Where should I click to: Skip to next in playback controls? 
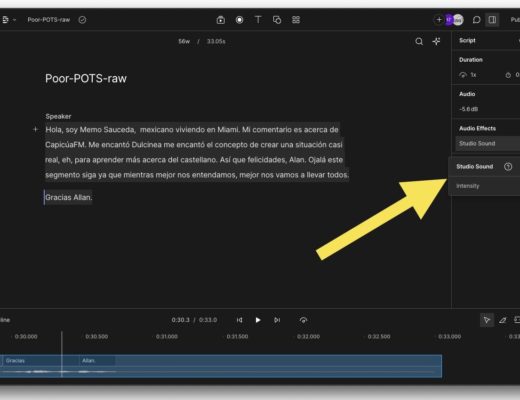point(277,320)
